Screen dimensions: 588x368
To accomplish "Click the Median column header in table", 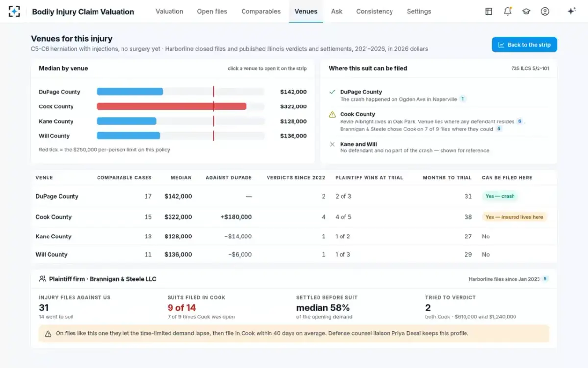I will [181, 178].
